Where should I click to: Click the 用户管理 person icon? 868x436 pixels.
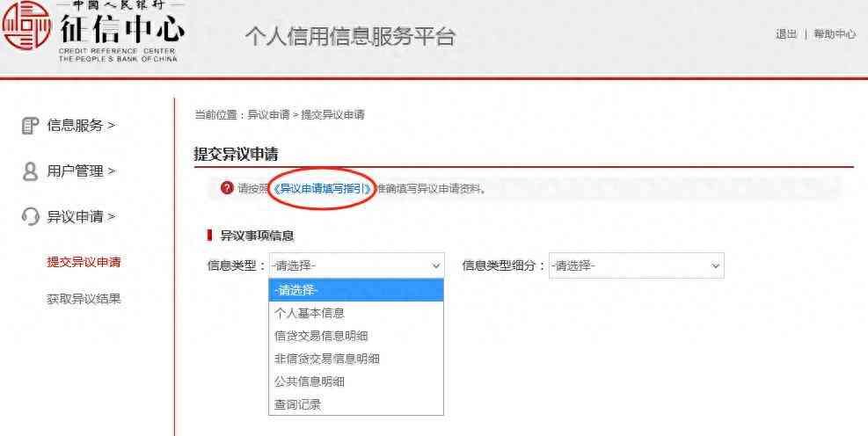pos(30,171)
